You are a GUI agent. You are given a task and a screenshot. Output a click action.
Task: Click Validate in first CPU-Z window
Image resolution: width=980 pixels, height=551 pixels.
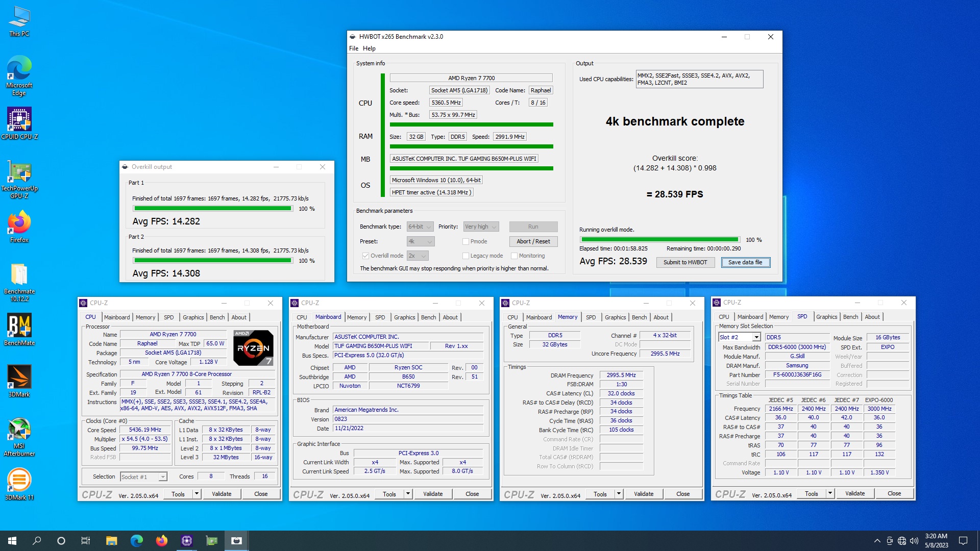click(x=222, y=494)
